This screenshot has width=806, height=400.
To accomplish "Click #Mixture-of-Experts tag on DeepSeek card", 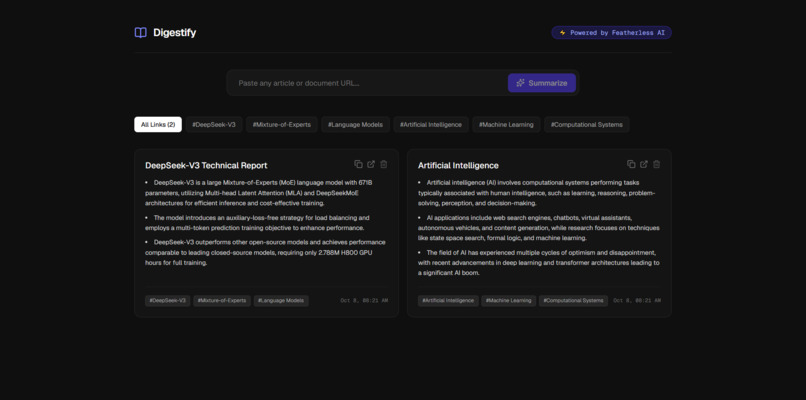I will (222, 301).
